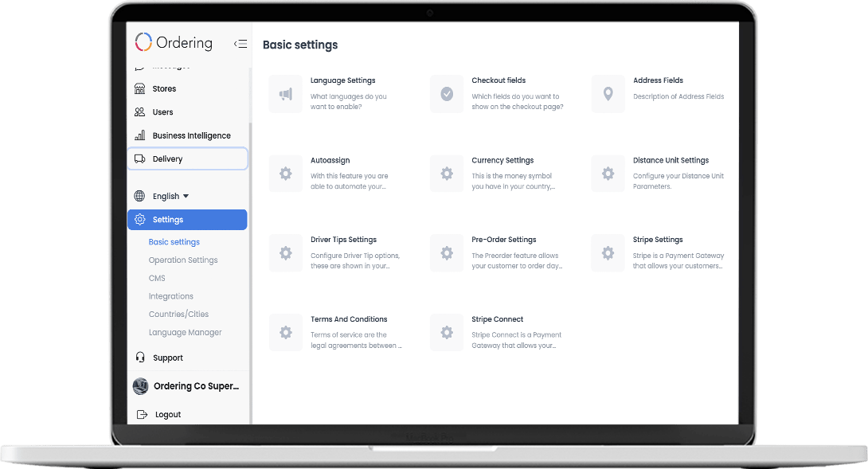Image resolution: width=868 pixels, height=469 pixels.
Task: Go to CMS settings submenu
Action: point(157,278)
